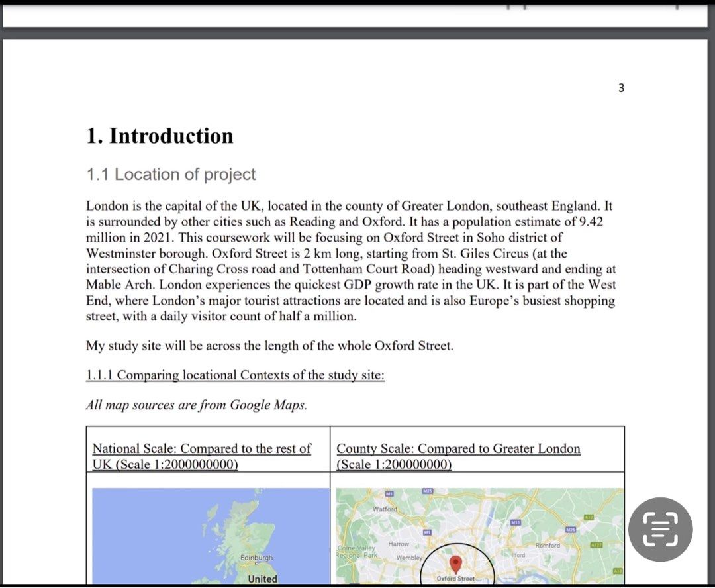Click the Edinburgh label on the UK map
The image size is (715, 588).
click(x=257, y=557)
